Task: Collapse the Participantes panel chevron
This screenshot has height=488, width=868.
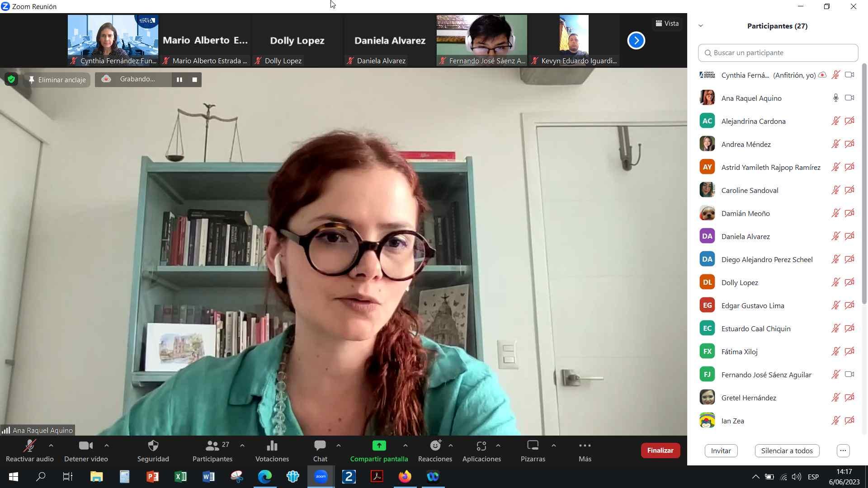Action: pyautogui.click(x=701, y=26)
